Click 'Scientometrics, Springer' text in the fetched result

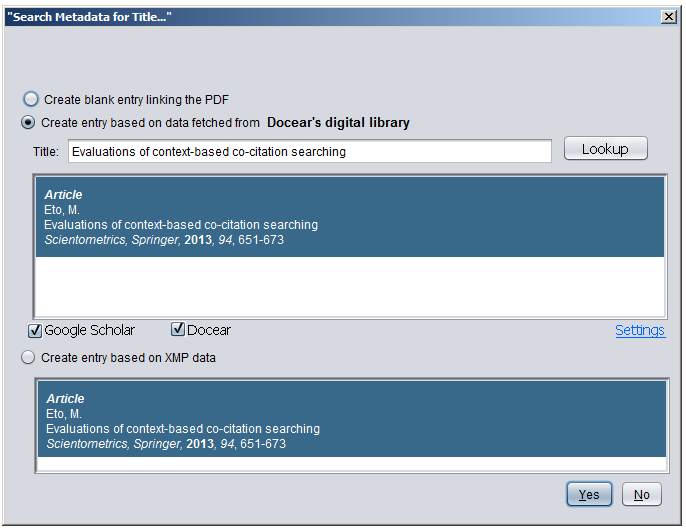tap(112, 240)
